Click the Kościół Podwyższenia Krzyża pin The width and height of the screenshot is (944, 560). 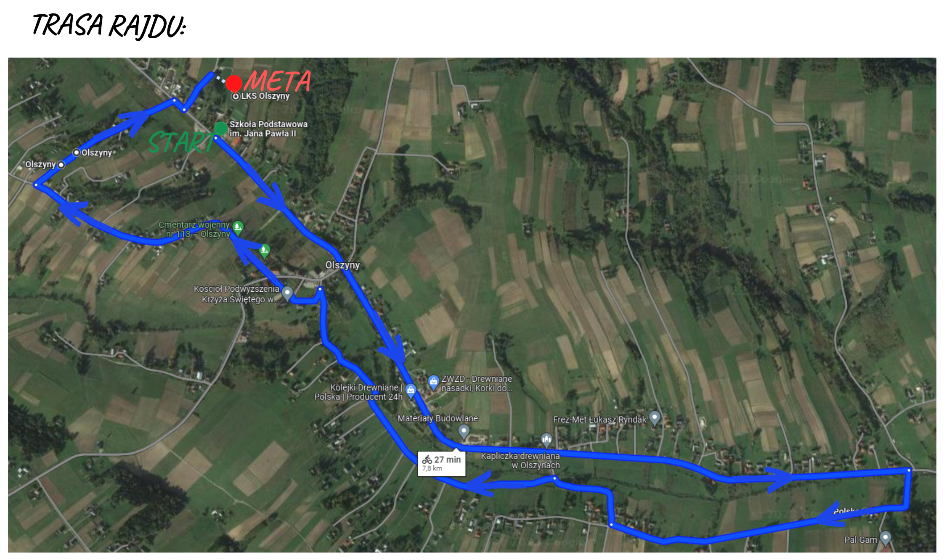point(287,293)
